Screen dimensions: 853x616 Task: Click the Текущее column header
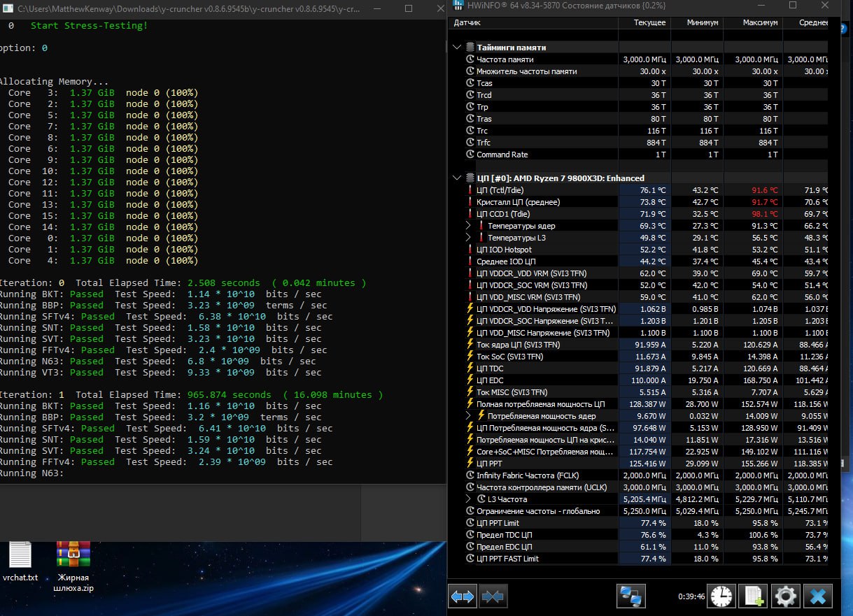point(649,22)
